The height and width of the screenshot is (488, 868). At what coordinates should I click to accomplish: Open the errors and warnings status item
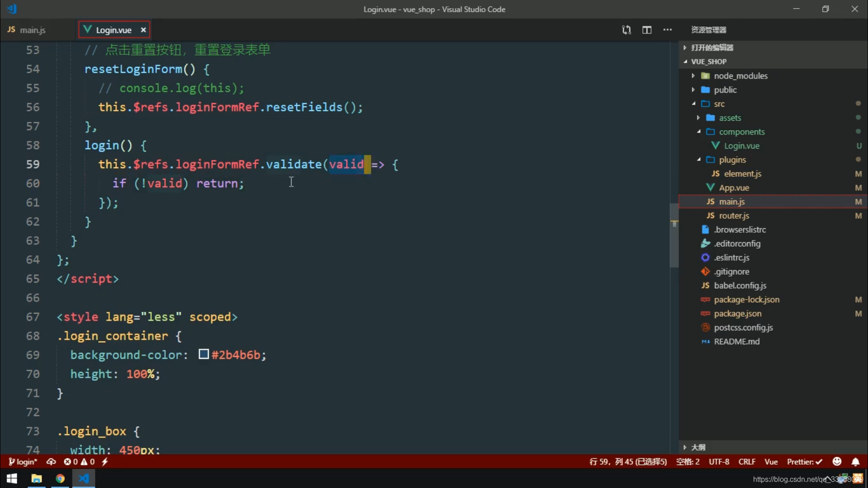click(79, 462)
